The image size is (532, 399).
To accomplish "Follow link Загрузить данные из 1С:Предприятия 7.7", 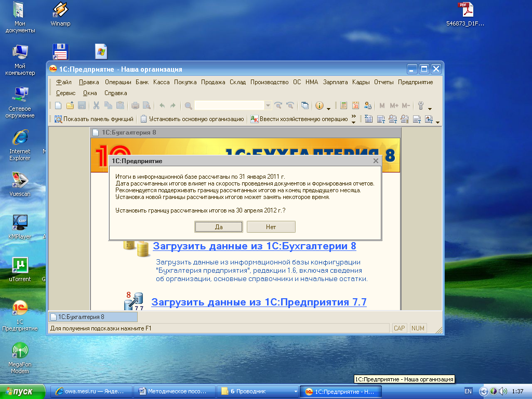I will pyautogui.click(x=259, y=302).
